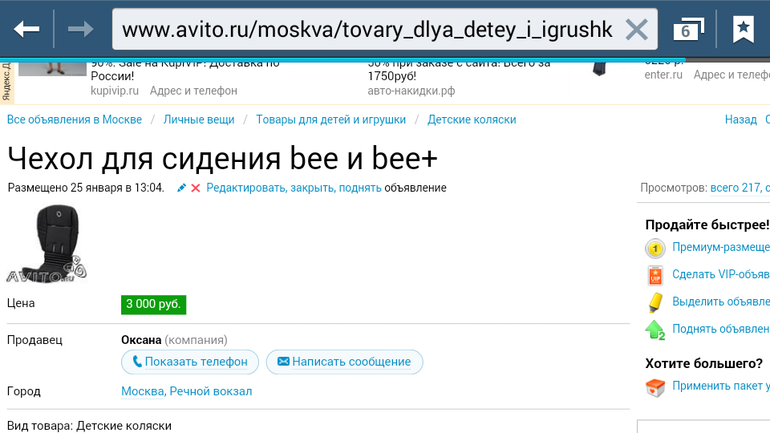This screenshot has width=770, height=433.
Task: Click the orange package box icon
Action: [655, 387]
